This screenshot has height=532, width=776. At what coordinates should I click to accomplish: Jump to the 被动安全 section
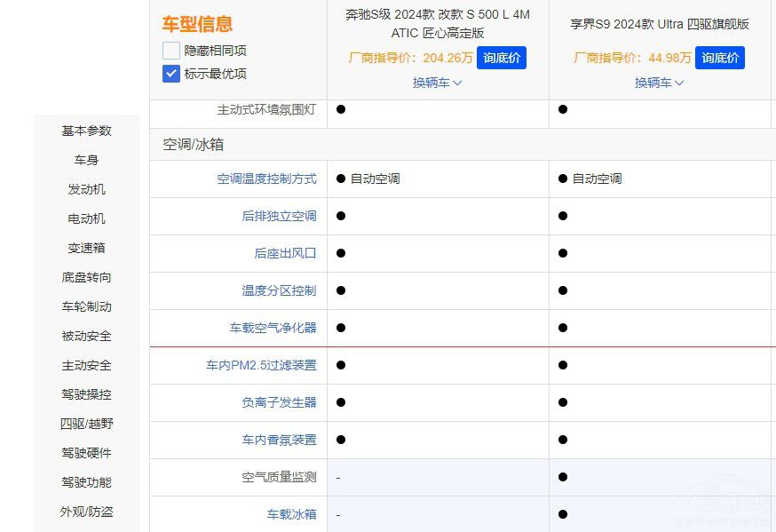click(x=85, y=336)
